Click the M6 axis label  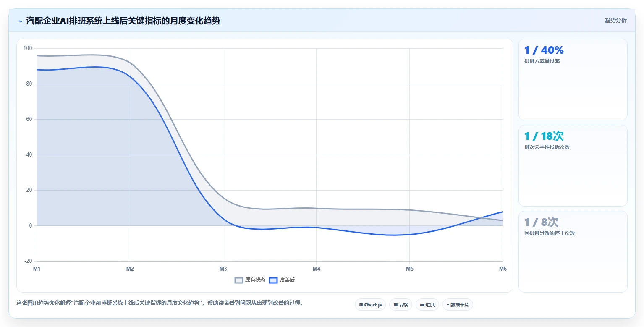[503, 269]
